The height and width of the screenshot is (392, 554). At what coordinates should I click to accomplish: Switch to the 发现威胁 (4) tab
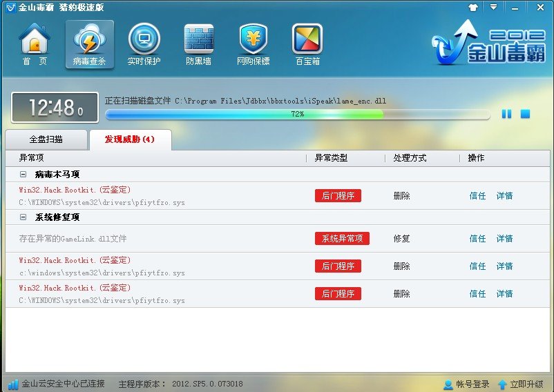point(130,139)
